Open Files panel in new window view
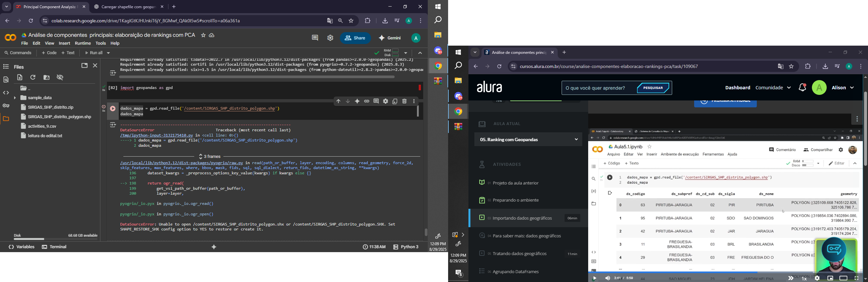 85,65
